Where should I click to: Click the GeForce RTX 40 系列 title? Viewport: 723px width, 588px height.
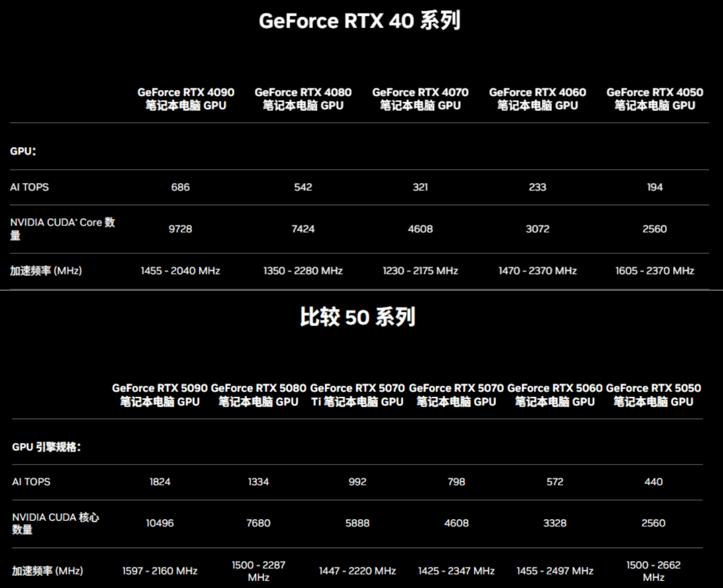tap(360, 21)
